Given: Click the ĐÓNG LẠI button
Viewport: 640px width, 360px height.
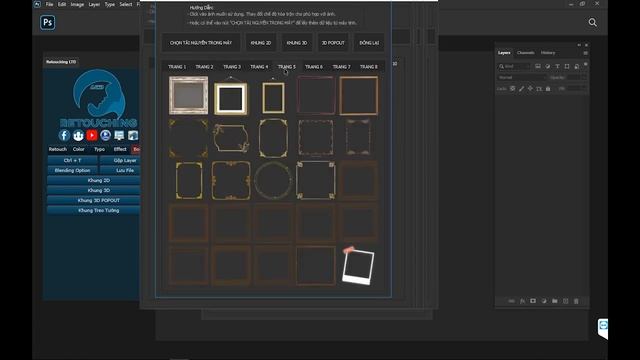Looking at the screenshot, I should (x=369, y=43).
